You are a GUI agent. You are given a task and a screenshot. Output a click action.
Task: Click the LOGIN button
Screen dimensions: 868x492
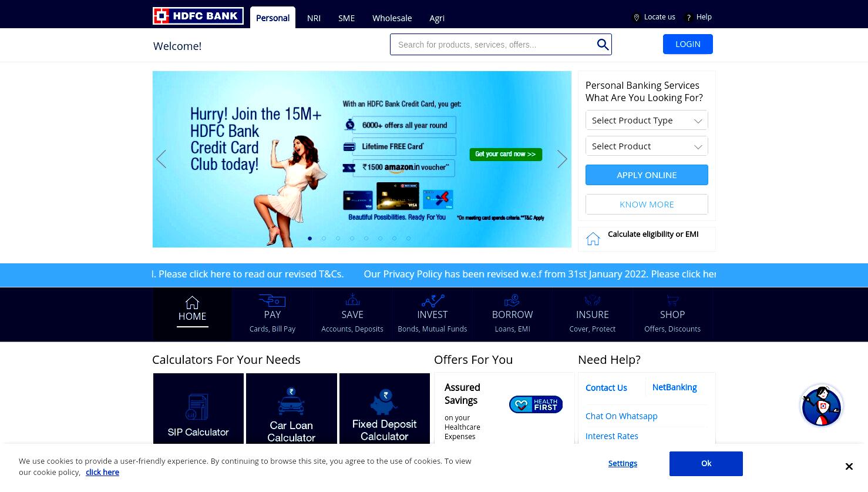click(688, 44)
